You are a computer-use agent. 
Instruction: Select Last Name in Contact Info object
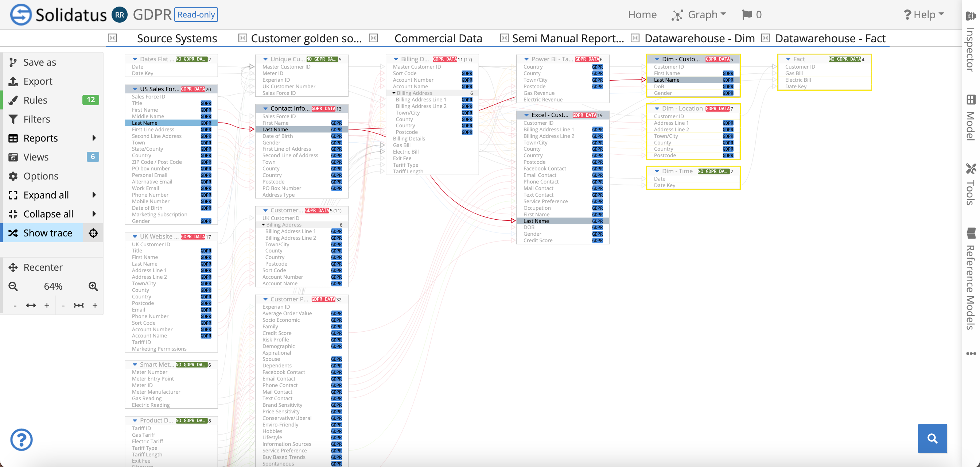(275, 130)
